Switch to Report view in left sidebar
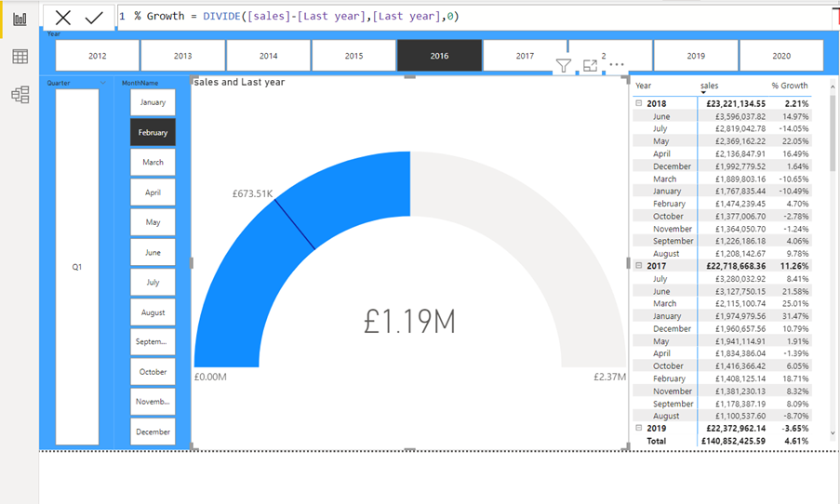 [20, 20]
